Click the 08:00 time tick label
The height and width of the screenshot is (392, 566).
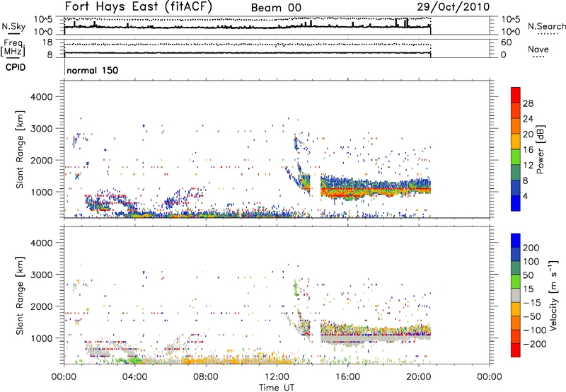pos(206,377)
